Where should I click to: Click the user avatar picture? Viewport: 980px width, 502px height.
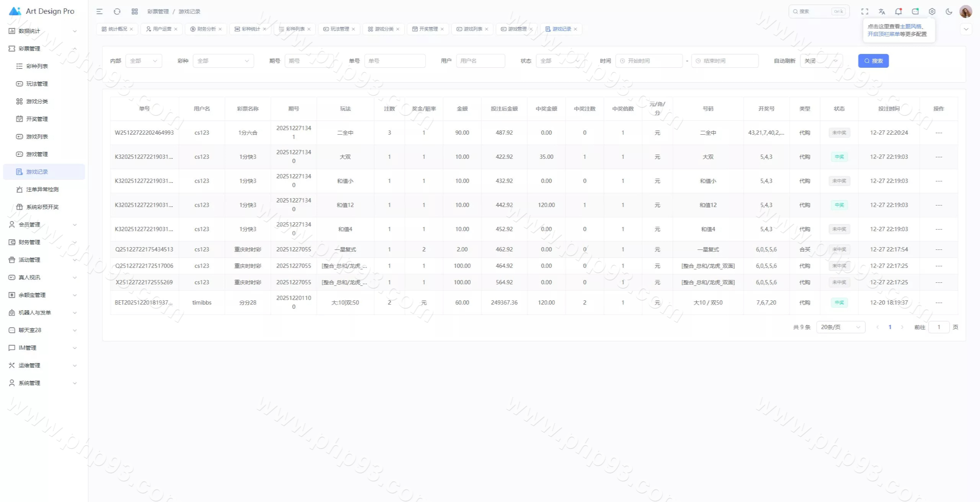965,11
